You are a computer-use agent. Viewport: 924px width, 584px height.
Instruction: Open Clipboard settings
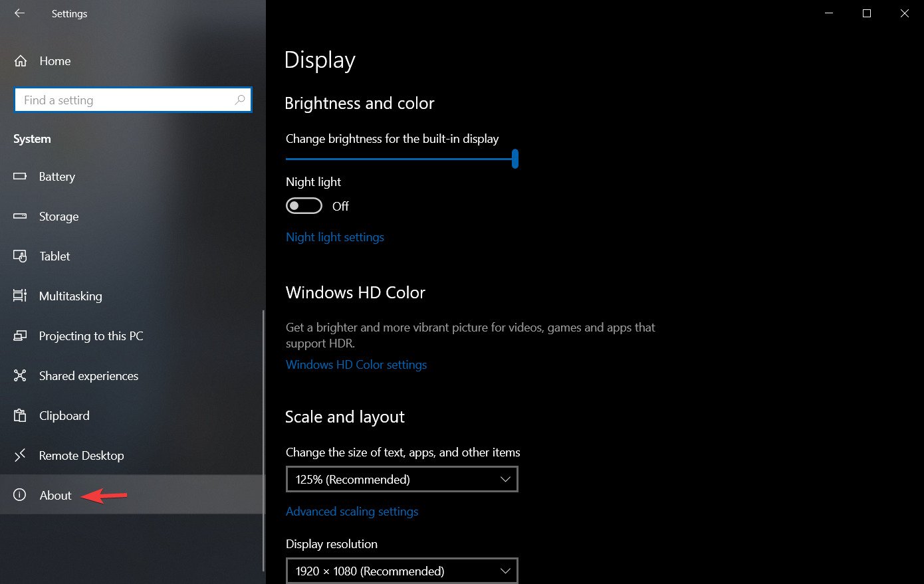tap(132, 416)
